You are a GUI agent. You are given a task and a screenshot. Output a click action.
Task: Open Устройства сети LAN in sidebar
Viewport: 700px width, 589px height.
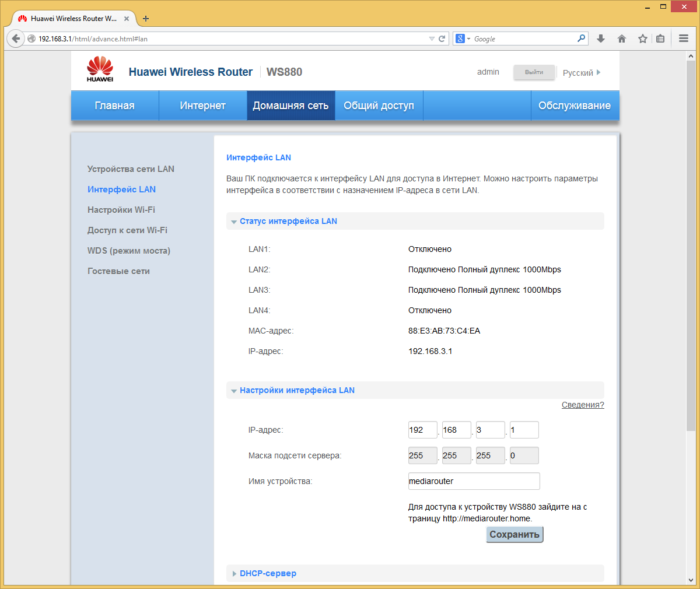click(131, 169)
